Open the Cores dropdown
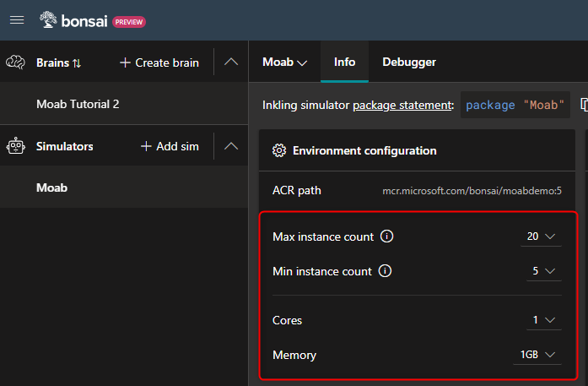The height and width of the screenshot is (386, 588). coord(544,320)
